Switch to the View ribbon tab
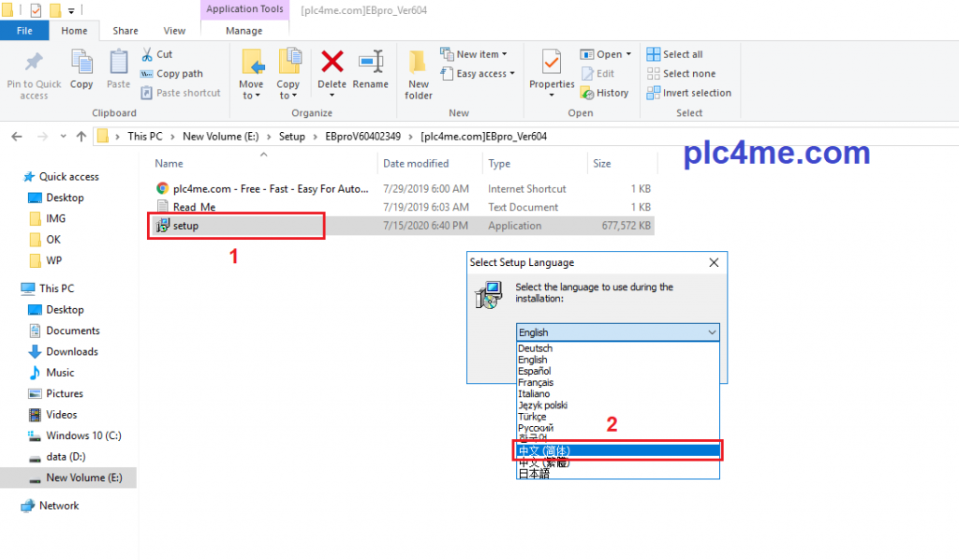The height and width of the screenshot is (560, 959). 174,31
